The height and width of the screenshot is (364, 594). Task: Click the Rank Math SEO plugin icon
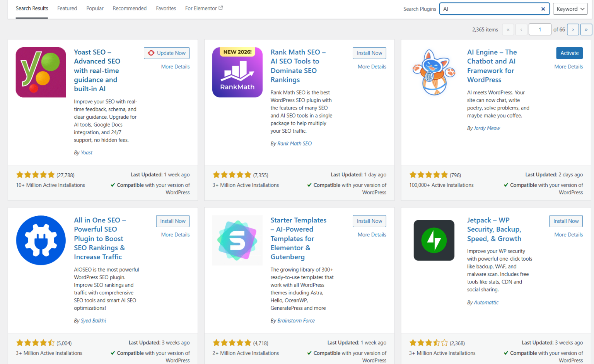pos(237,72)
